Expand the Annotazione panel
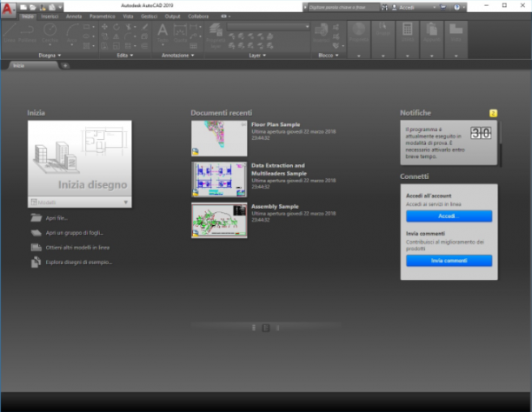 click(x=178, y=56)
